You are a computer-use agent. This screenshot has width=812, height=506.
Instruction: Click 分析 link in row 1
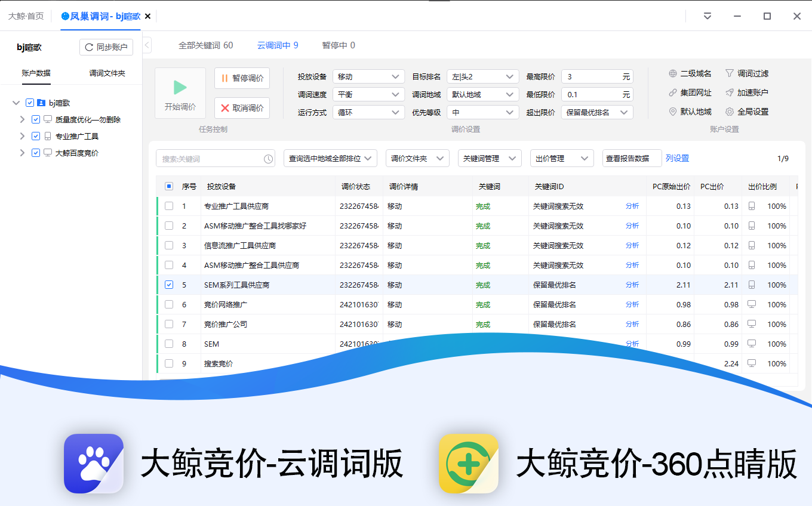click(x=632, y=206)
